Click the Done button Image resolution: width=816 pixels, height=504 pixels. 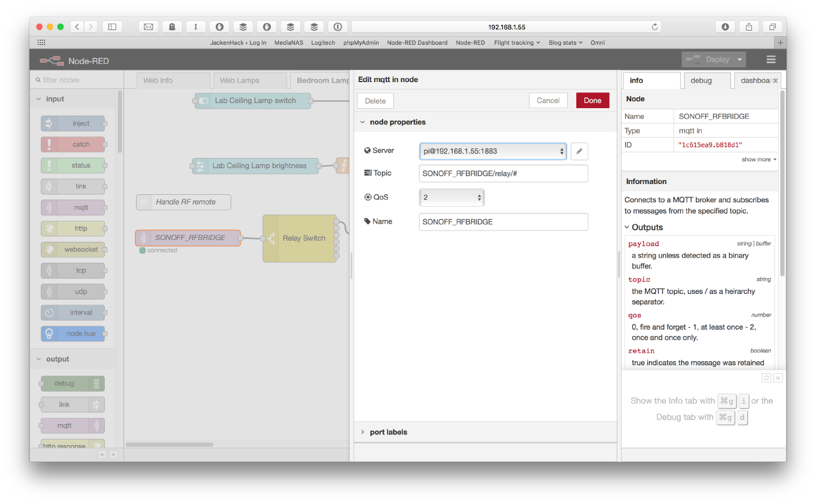[x=593, y=100]
